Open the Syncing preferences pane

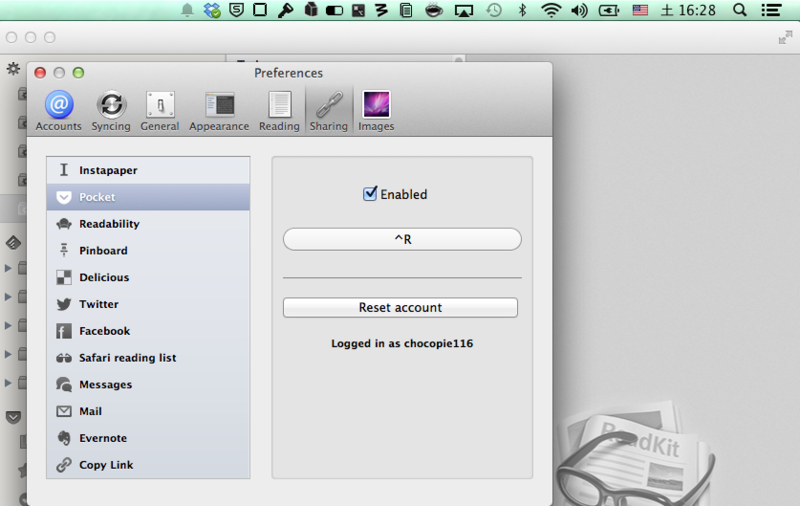(111, 111)
